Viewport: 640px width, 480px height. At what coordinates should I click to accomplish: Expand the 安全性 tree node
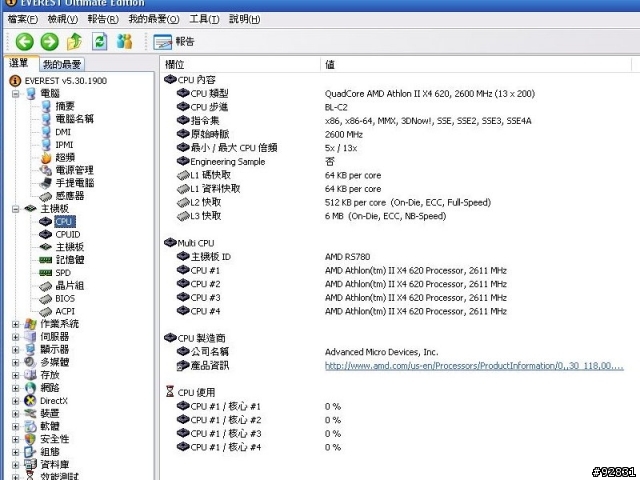point(16,440)
